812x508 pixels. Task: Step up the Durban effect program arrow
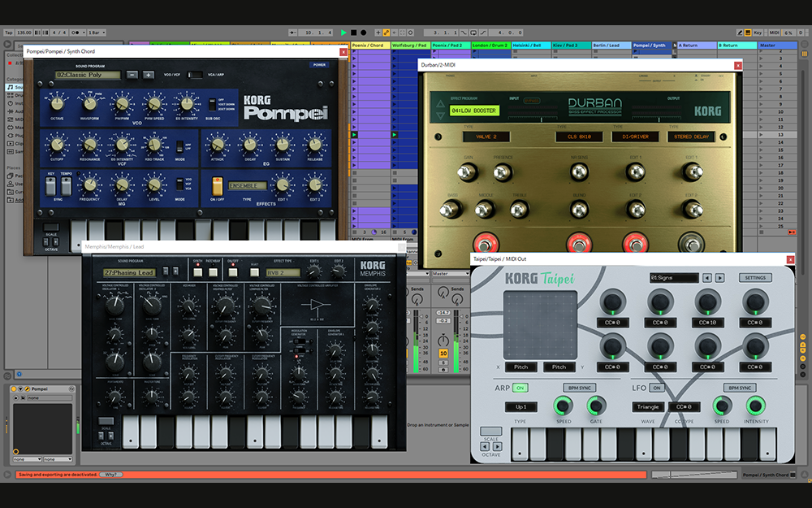[440, 104]
